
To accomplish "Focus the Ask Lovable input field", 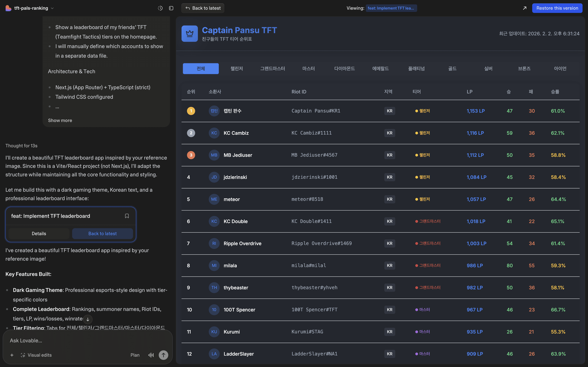I will pyautogui.click(x=87, y=340).
